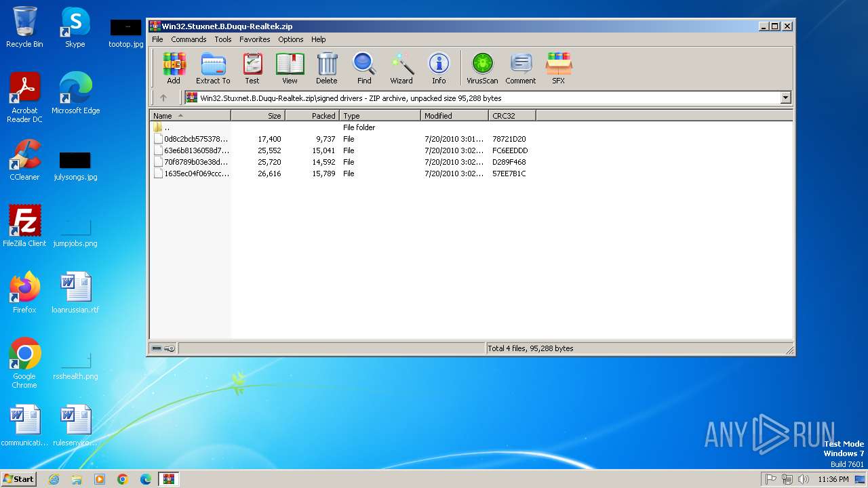Click the SFX toolbar icon
868x488 pixels.
click(558, 68)
